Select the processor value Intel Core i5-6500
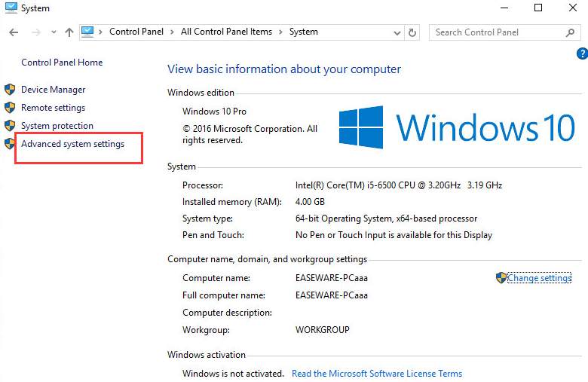This screenshot has height=382, width=588. click(x=399, y=185)
